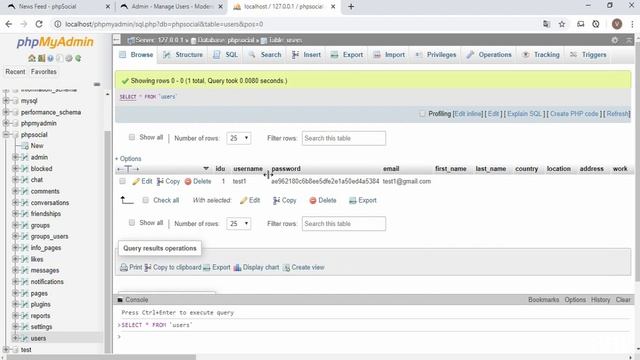Expand the + Options link
The width and height of the screenshot is (640, 360).
coord(128,159)
